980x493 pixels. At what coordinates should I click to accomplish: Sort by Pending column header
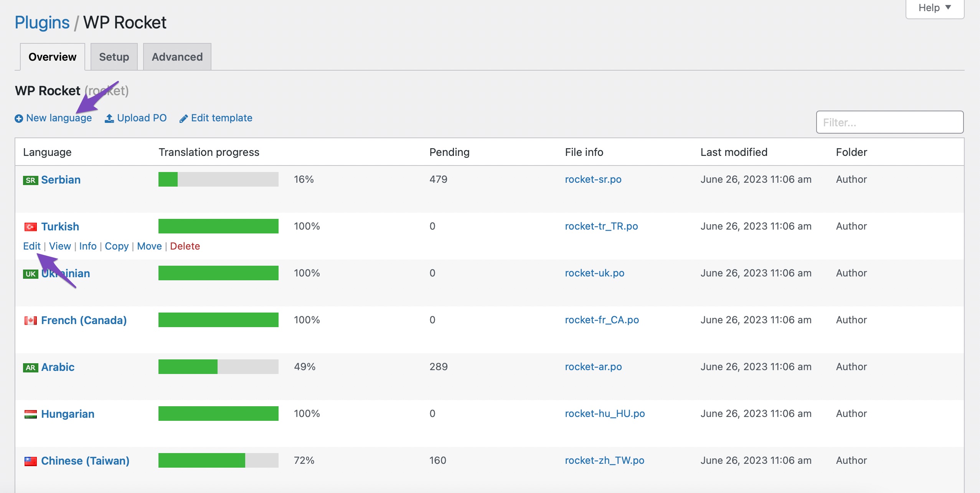click(x=449, y=152)
